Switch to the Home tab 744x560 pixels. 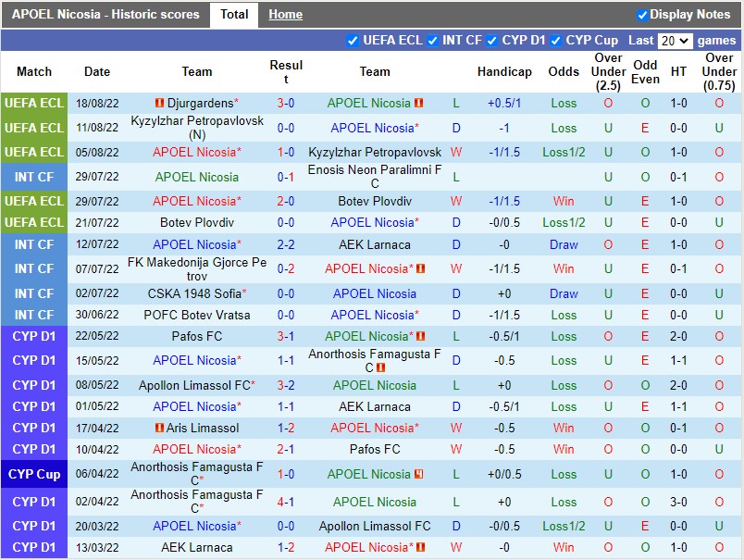(285, 15)
